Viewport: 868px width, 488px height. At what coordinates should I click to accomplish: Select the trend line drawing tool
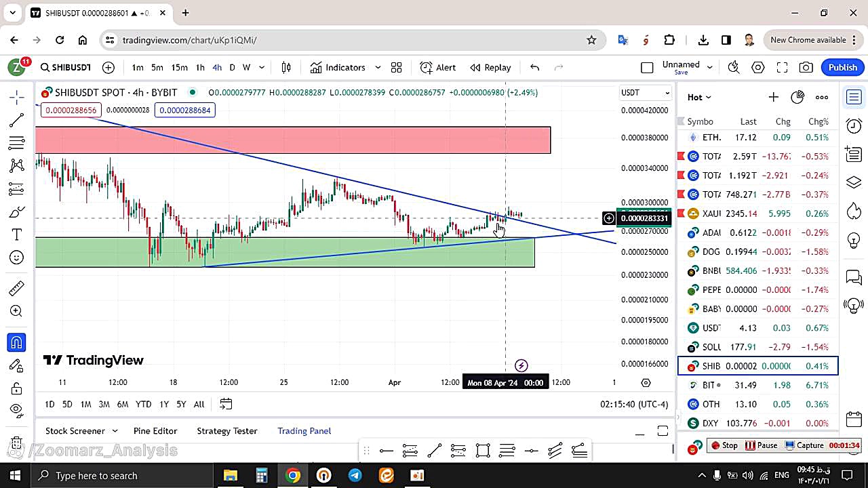pyautogui.click(x=17, y=121)
